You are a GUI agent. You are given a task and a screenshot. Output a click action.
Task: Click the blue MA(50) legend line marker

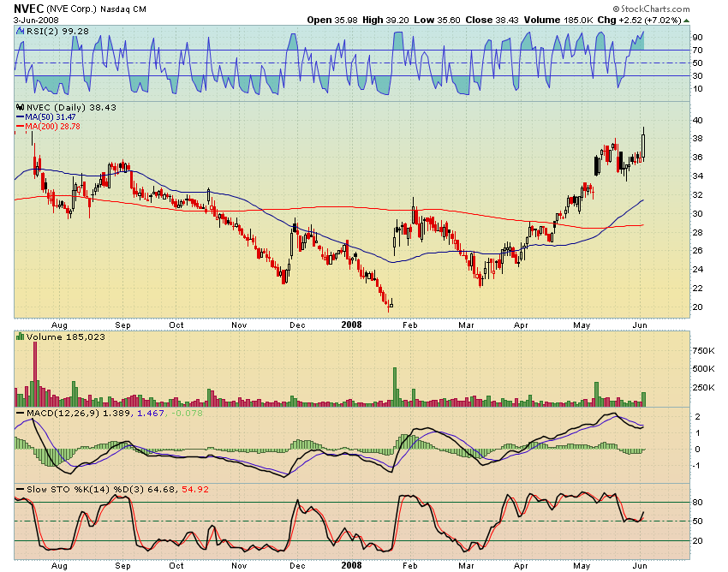[20, 117]
